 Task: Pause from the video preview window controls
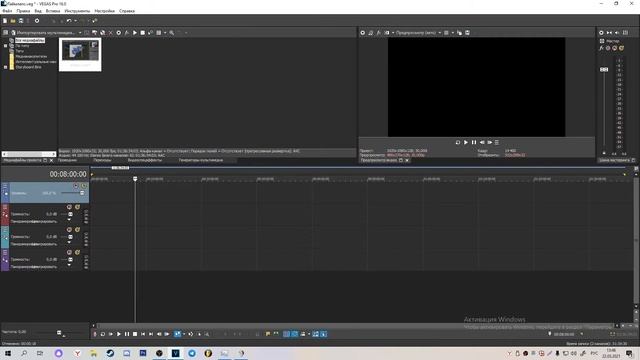coord(474,142)
